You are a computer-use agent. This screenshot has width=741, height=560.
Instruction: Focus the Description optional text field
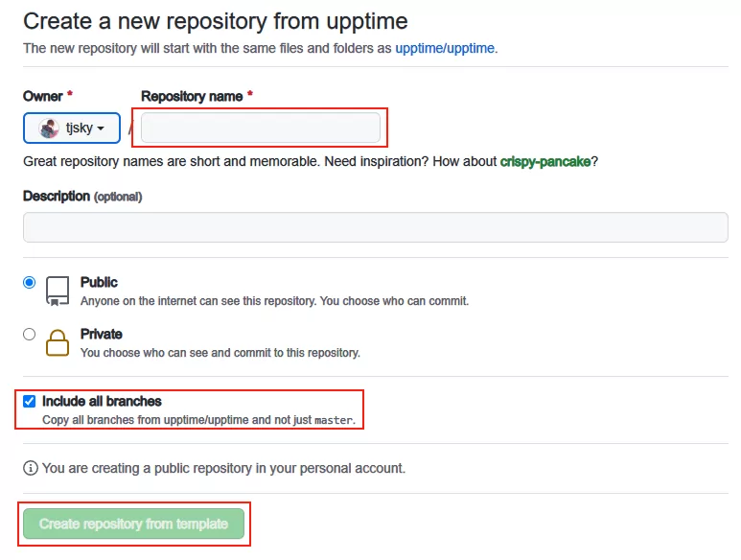point(375,227)
